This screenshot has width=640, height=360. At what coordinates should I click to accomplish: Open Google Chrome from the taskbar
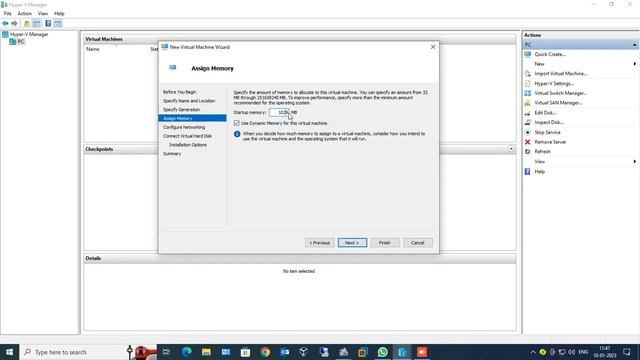(x=265, y=352)
